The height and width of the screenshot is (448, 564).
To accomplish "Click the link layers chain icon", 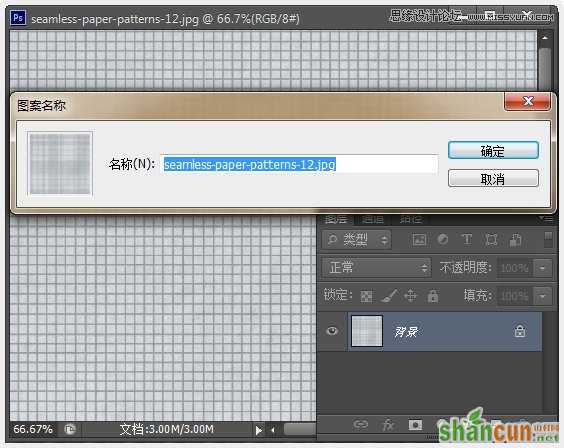I will point(360,424).
